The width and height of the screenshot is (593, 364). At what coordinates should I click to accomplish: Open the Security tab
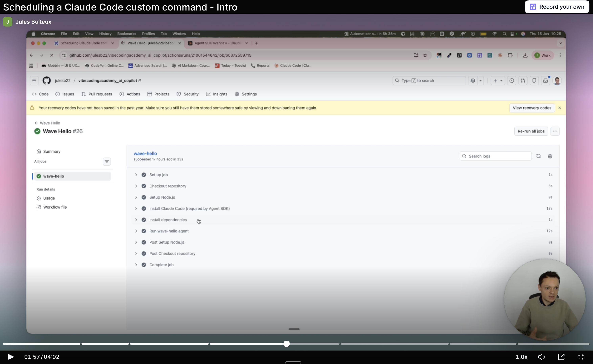click(x=188, y=94)
